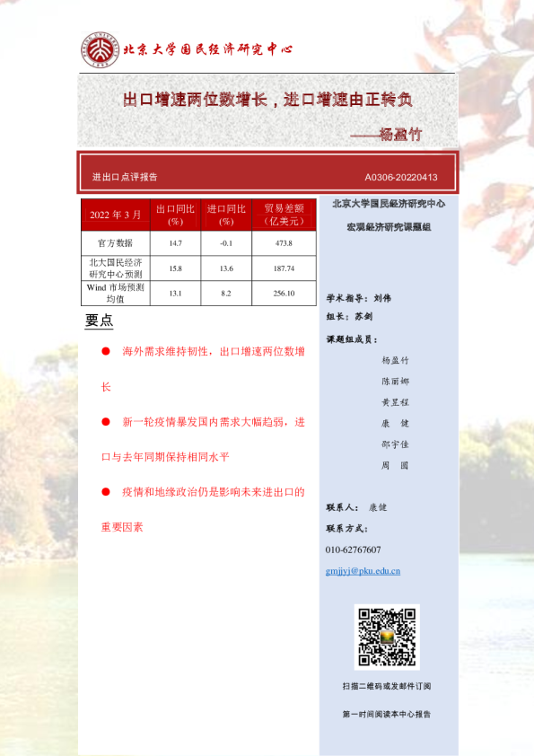Image resolution: width=534 pixels, height=756 pixels.
Task: Click the 出口同比 column header
Action: [175, 215]
